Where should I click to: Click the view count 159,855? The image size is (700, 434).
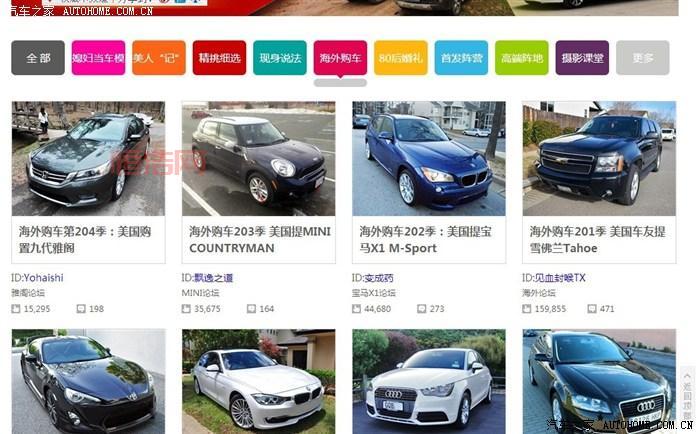click(x=550, y=309)
